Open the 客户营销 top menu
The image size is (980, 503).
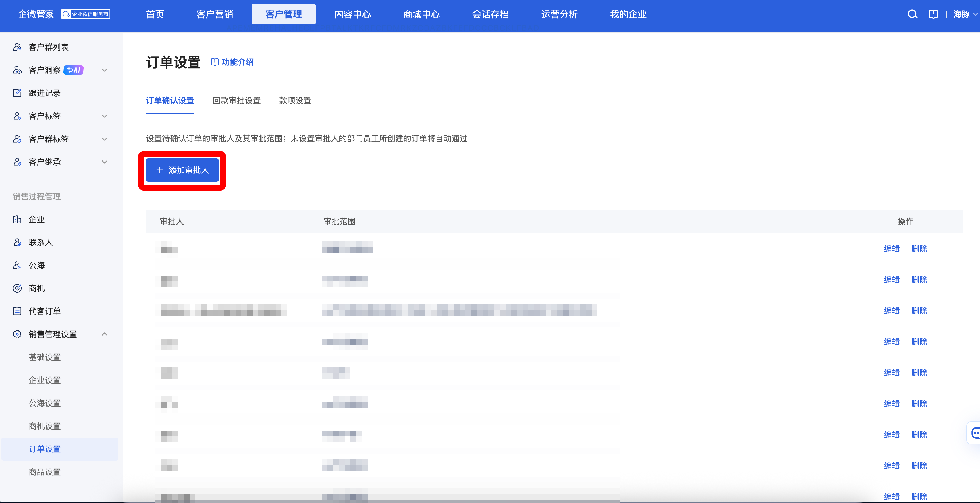coord(215,14)
